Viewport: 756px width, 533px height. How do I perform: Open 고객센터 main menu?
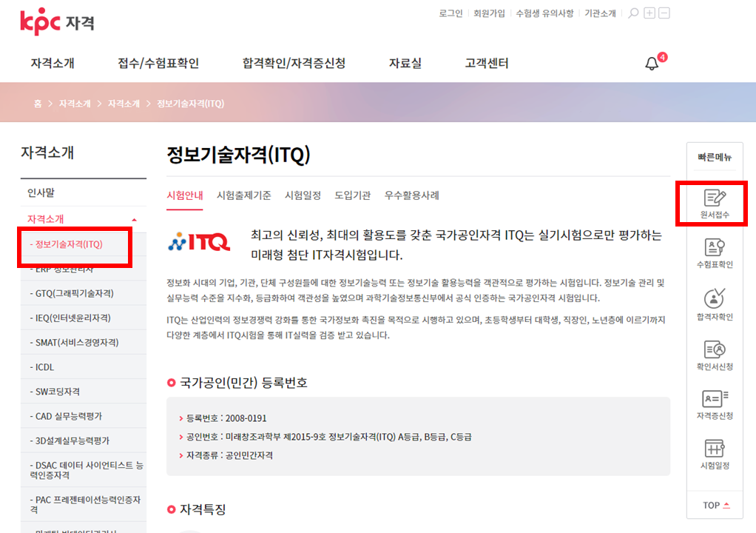point(487,63)
